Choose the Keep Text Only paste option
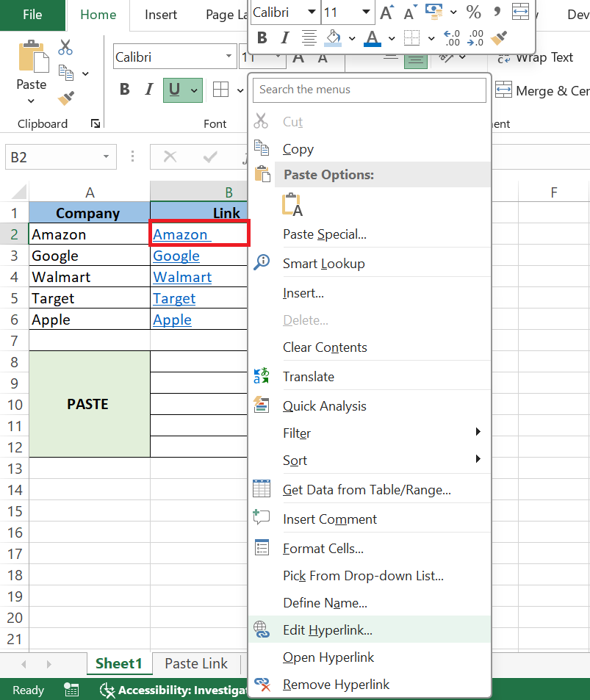590x700 pixels. coord(292,204)
